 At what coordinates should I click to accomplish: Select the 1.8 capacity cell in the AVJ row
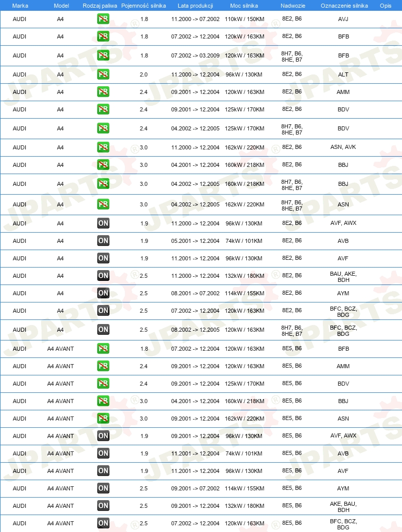144,19
